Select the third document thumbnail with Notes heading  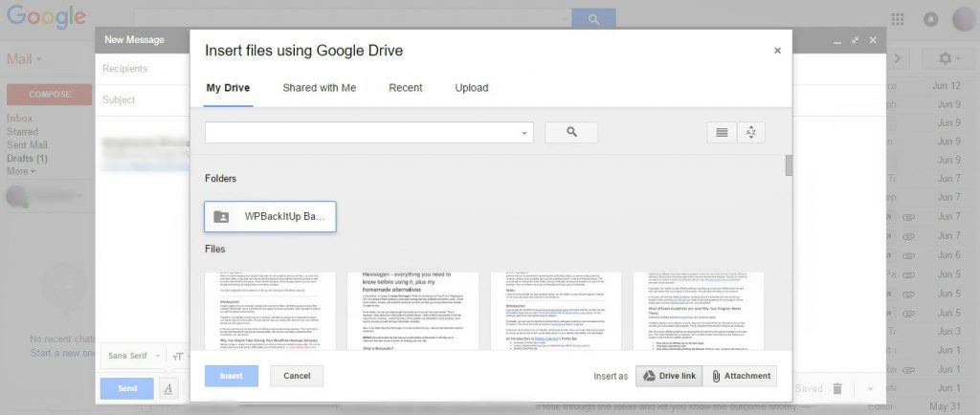[556, 312]
